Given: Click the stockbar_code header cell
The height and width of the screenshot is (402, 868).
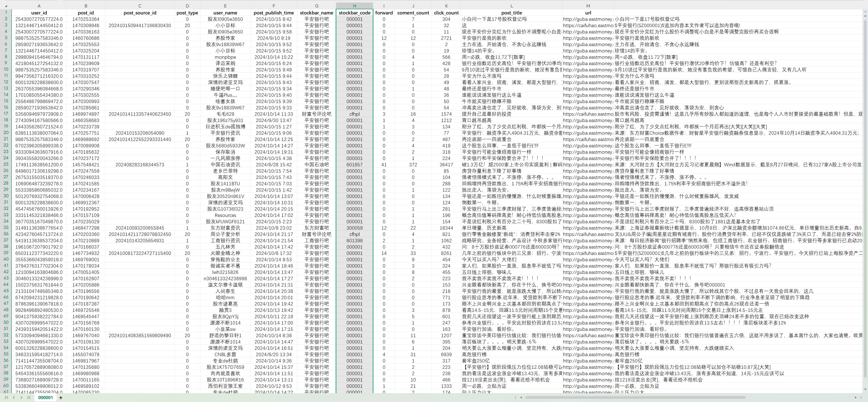Looking at the screenshot, I should tap(354, 13).
